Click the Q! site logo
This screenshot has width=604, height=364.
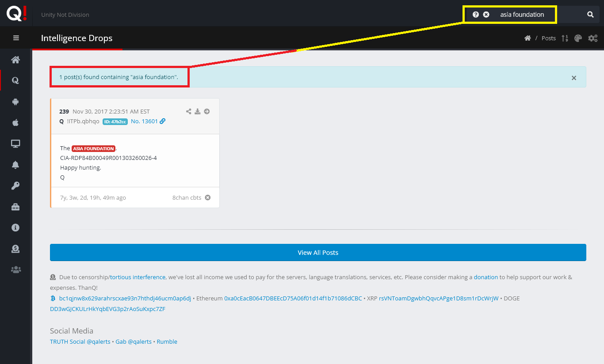pos(16,13)
